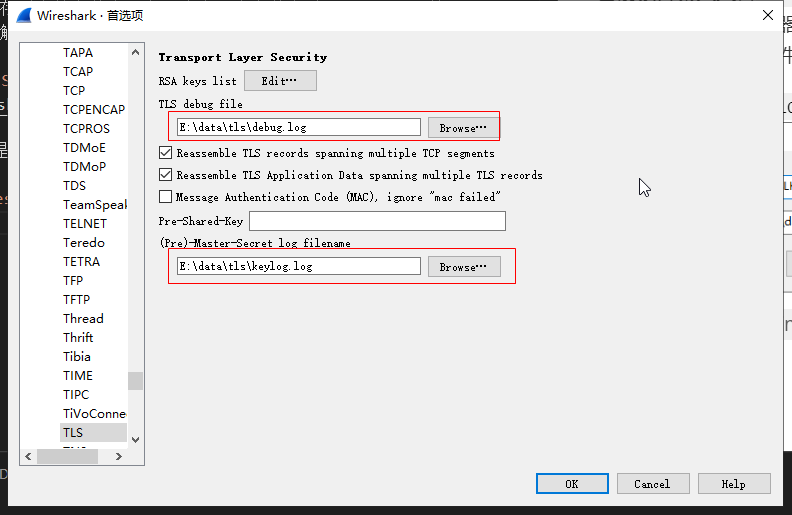The image size is (792, 515).
Task: Browse for TLS debug file
Action: click(x=463, y=128)
